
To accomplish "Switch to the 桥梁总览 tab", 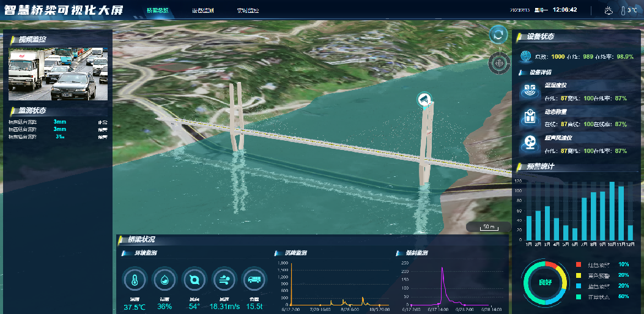I will [x=158, y=11].
